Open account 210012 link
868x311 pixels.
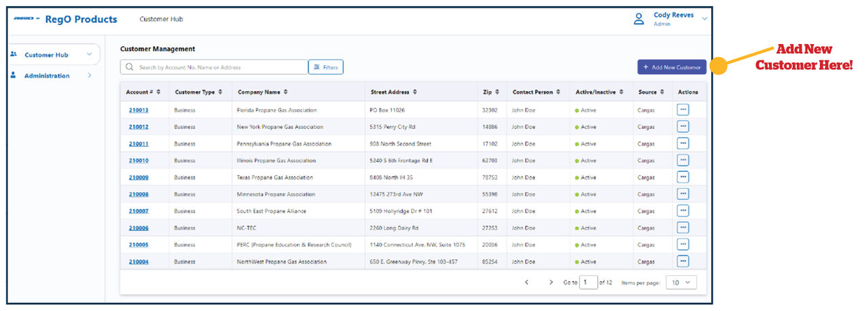point(138,127)
